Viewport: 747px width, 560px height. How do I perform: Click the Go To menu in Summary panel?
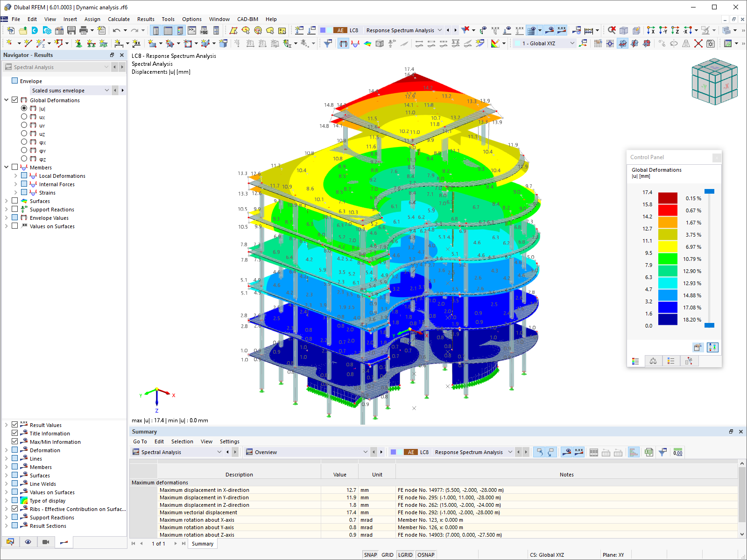point(140,441)
